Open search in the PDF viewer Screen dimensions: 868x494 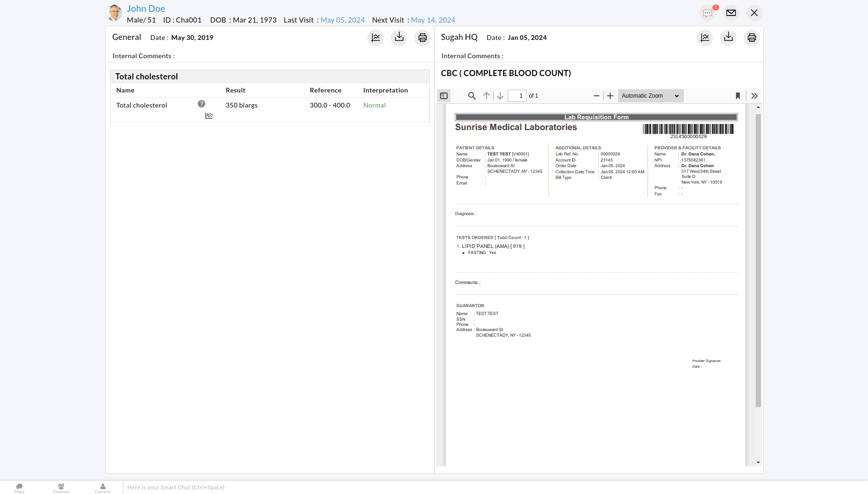tap(472, 95)
